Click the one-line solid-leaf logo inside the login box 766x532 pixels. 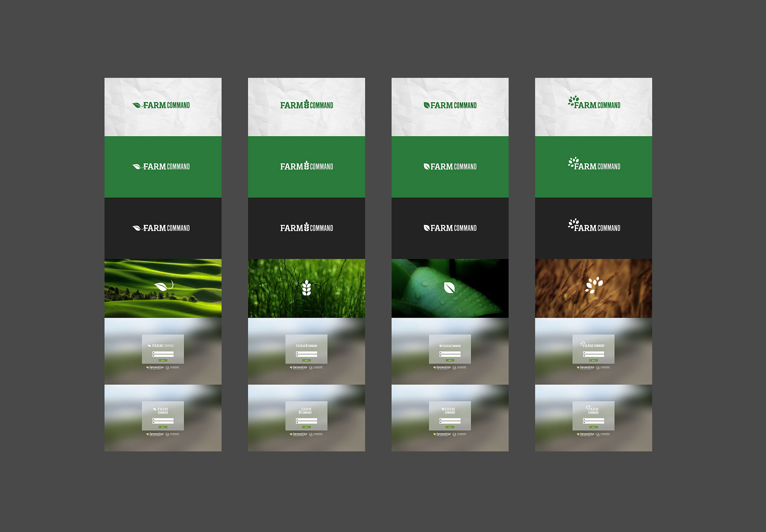click(450, 346)
